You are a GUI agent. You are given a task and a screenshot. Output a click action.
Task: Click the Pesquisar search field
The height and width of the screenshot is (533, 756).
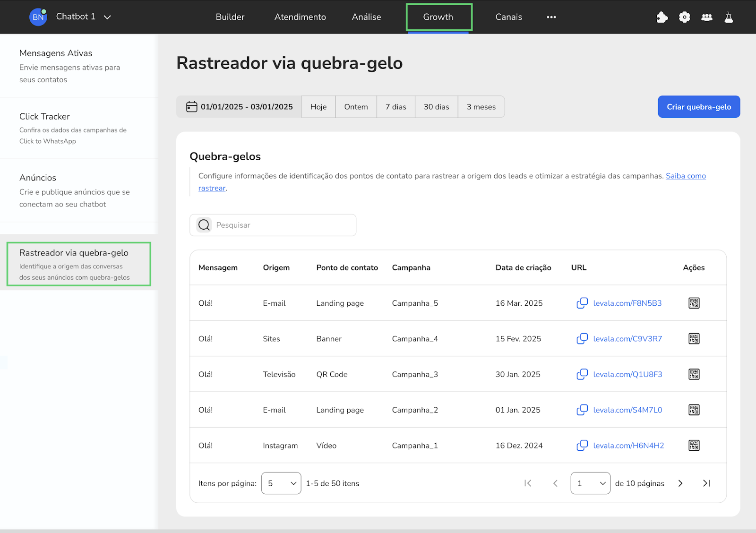pyautogui.click(x=273, y=225)
